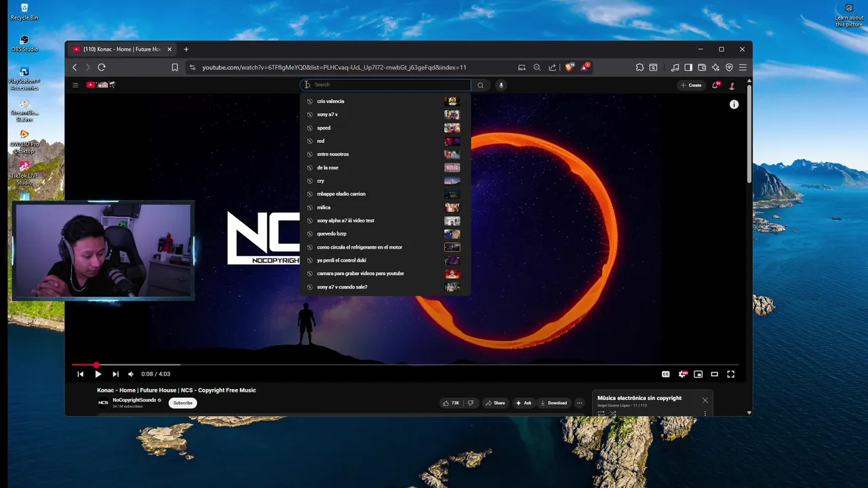Open the YouTube hamburger guide menu

(x=75, y=85)
